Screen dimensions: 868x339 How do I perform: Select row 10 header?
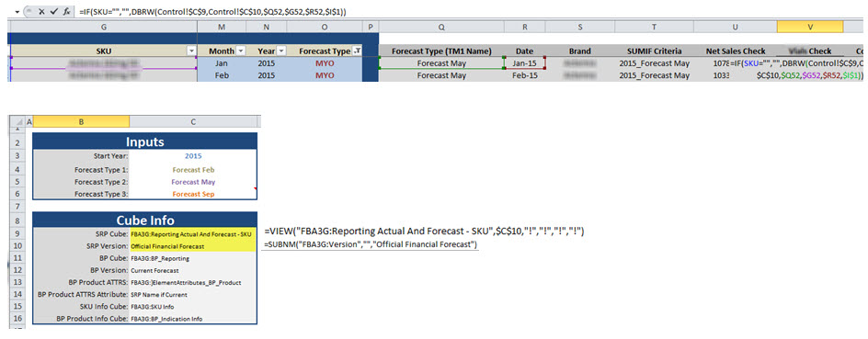17,246
